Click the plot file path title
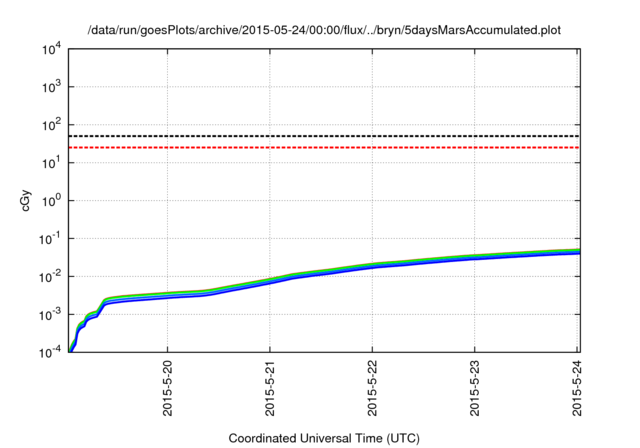This screenshot has width=640, height=448. pyautogui.click(x=324, y=30)
